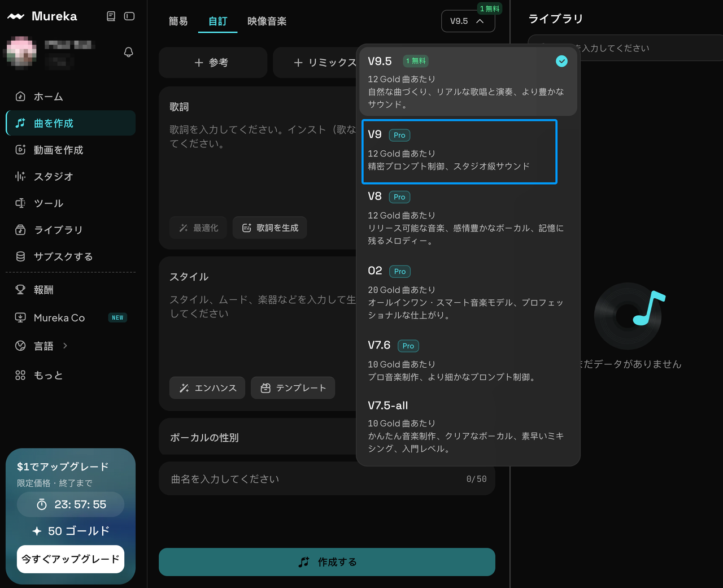The height and width of the screenshot is (588, 723).
Task: Click the music note icon for 曲を作成
Action: tap(20, 123)
